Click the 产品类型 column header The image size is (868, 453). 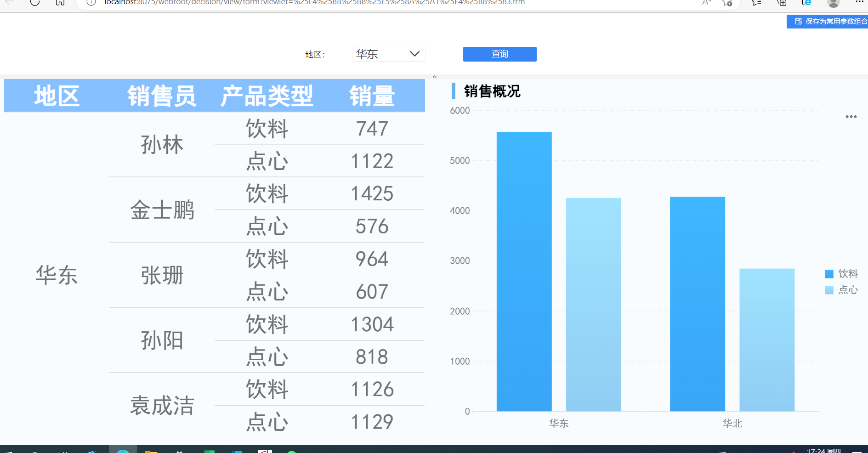tap(267, 96)
